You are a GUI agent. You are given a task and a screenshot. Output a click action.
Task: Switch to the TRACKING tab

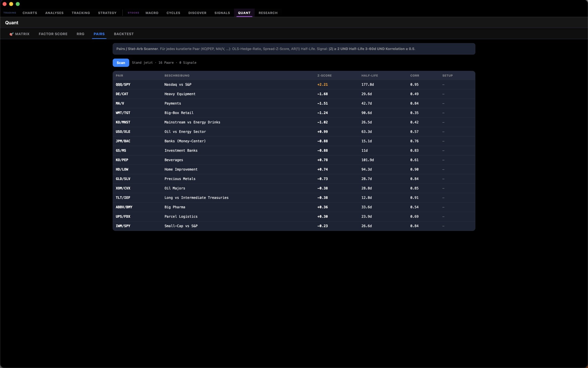pyautogui.click(x=81, y=13)
